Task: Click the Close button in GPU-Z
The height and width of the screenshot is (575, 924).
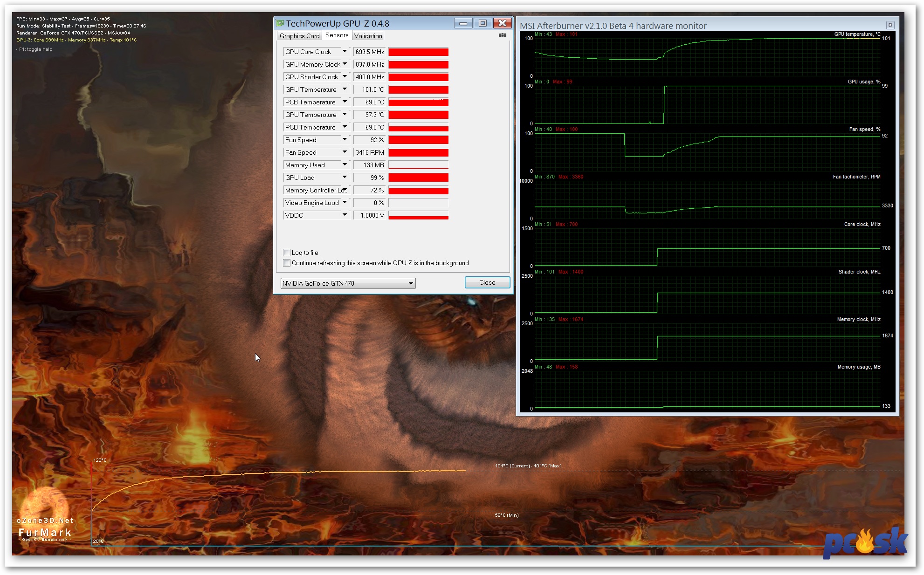Action: [x=487, y=282]
